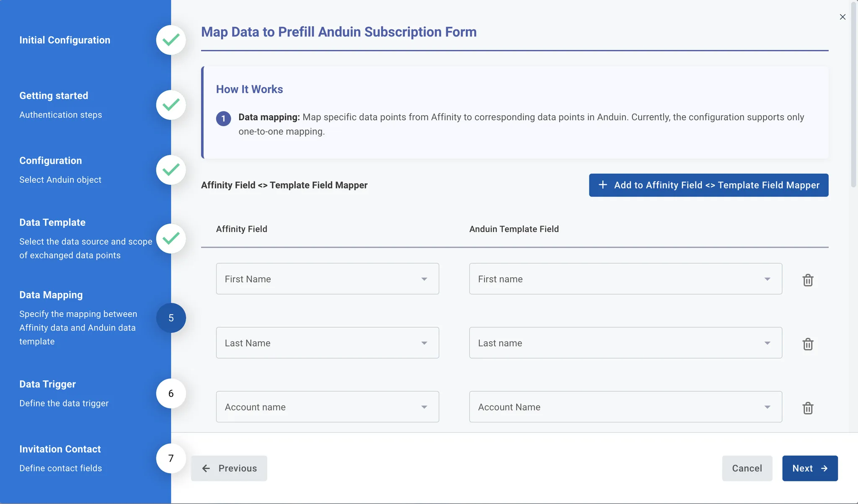Viewport: 858px width, 504px height.
Task: Delete the Account name mapping row
Action: click(808, 408)
